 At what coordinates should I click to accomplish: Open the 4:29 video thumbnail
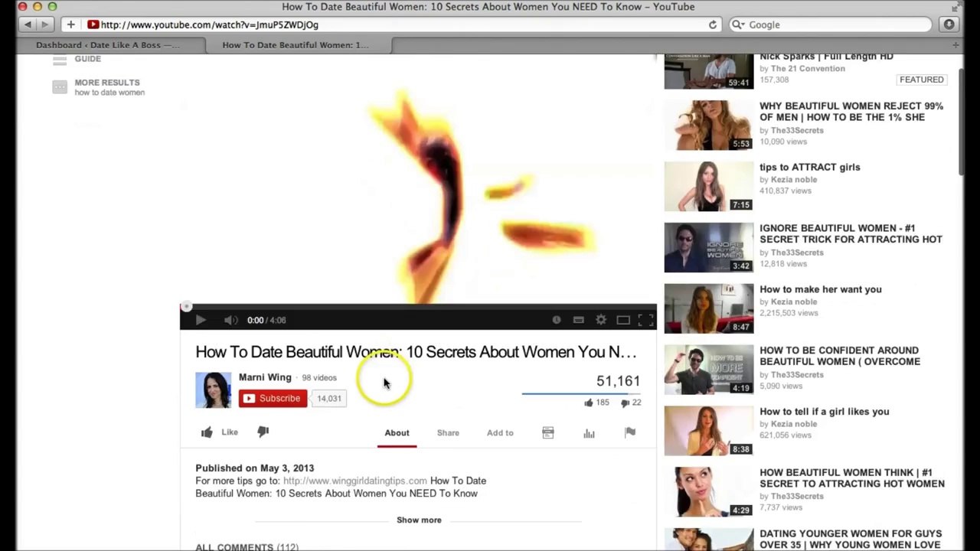tap(708, 492)
